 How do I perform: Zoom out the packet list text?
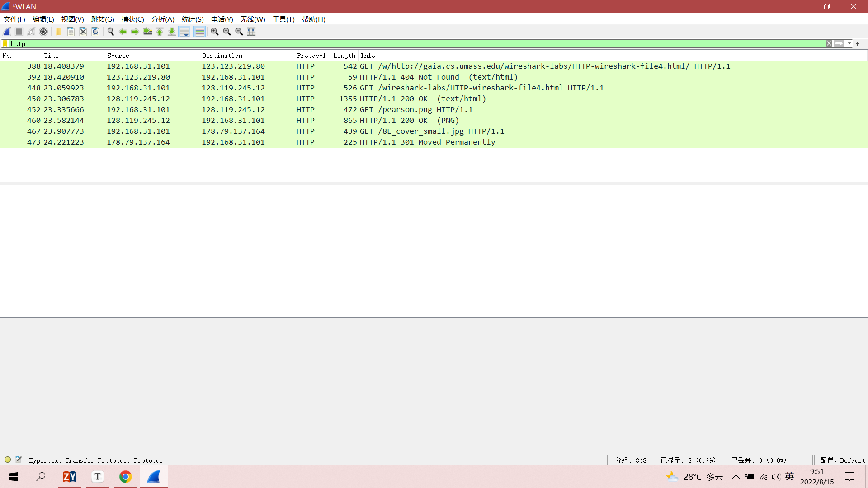point(227,32)
